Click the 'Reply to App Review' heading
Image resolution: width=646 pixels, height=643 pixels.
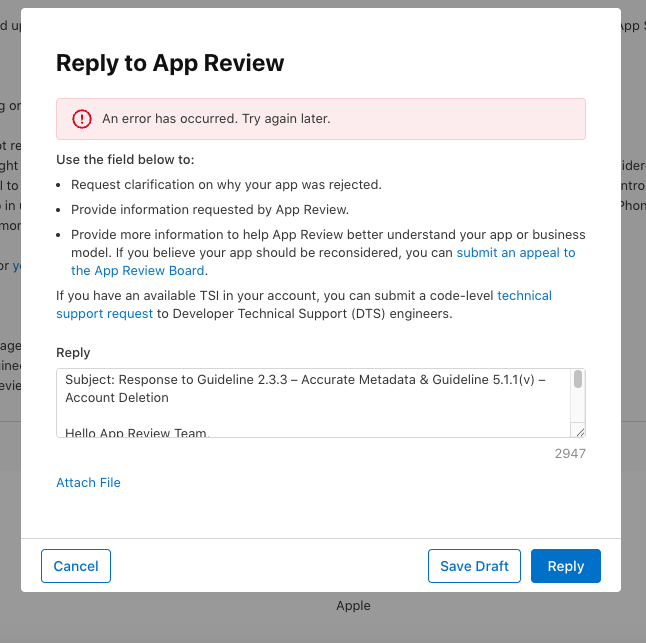point(170,63)
